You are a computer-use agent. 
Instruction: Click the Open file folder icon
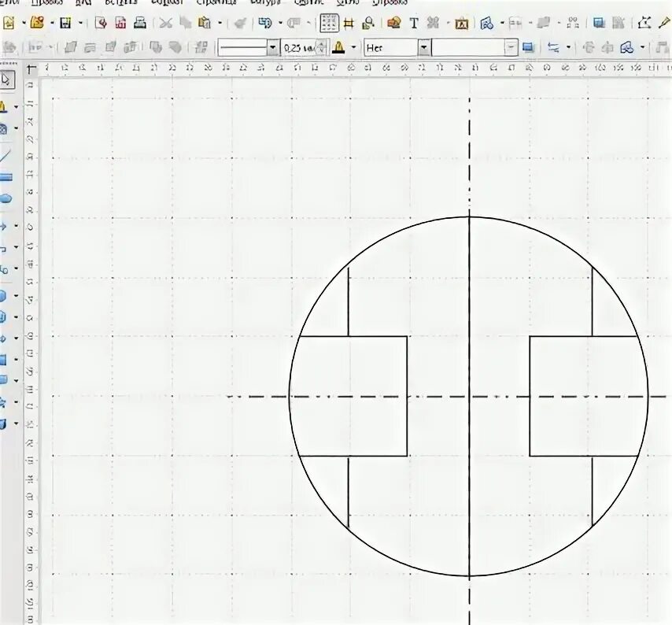coord(38,22)
